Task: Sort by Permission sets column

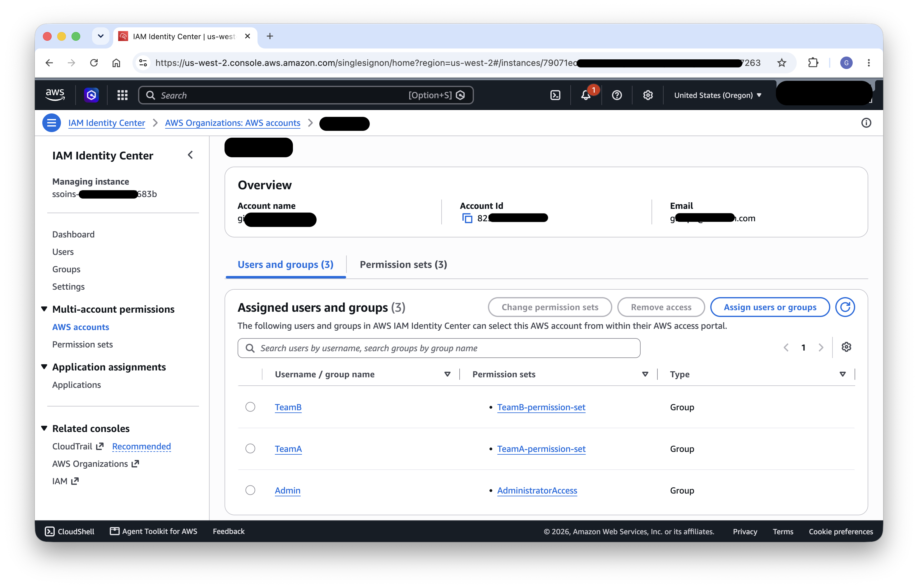Action: (645, 374)
